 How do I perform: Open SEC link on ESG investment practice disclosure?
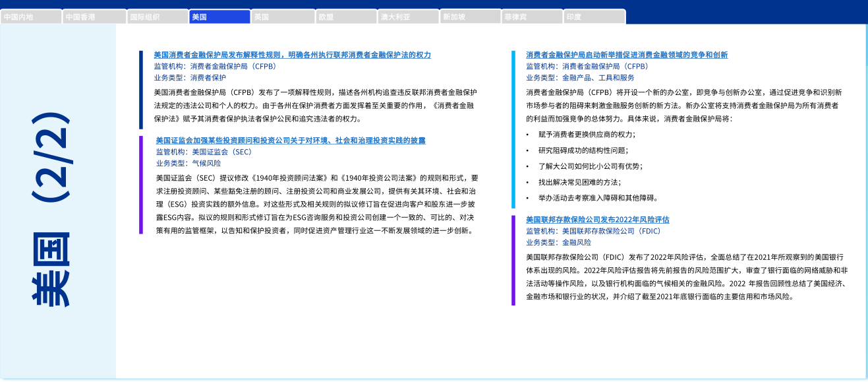coord(290,141)
